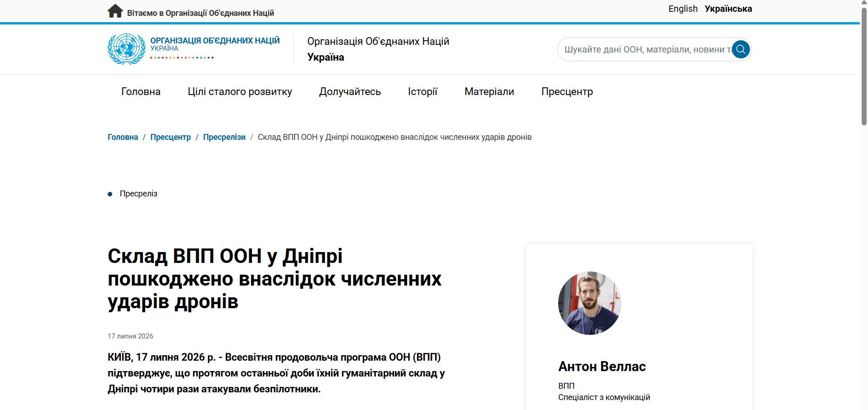Viewport: 868px width, 410px height.
Task: Click the date '17 липня 2026'
Action: click(x=130, y=336)
